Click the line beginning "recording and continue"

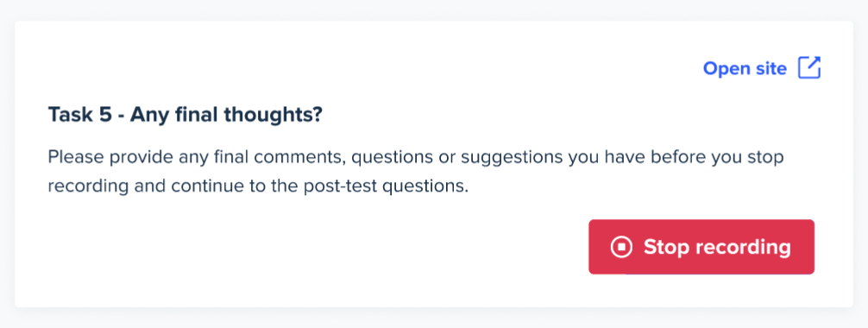(258, 186)
